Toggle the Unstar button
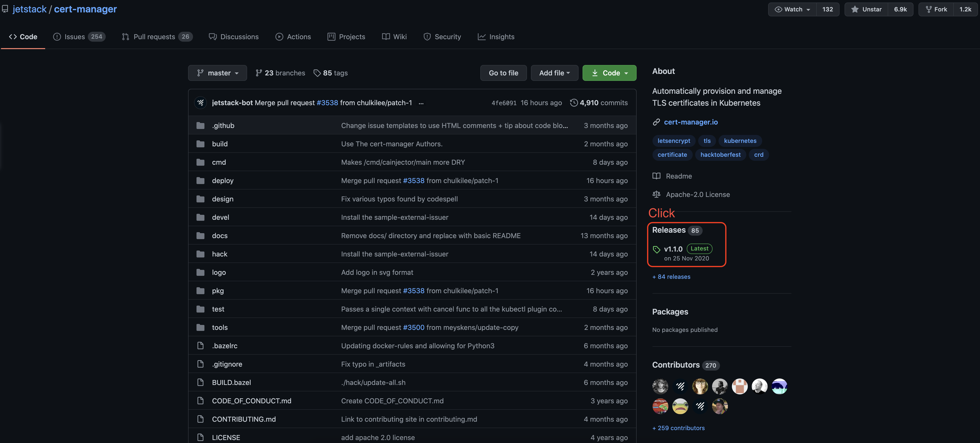This screenshot has width=980, height=443. coord(866,9)
